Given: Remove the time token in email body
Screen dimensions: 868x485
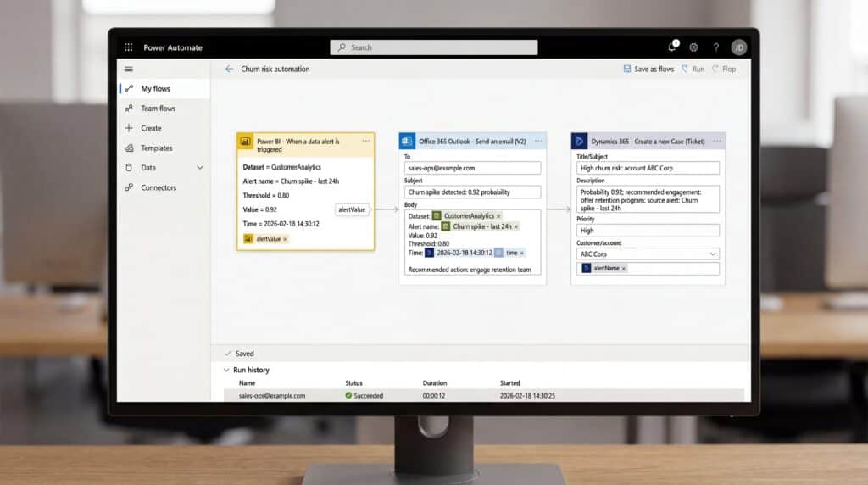Looking at the screenshot, I should pos(521,253).
